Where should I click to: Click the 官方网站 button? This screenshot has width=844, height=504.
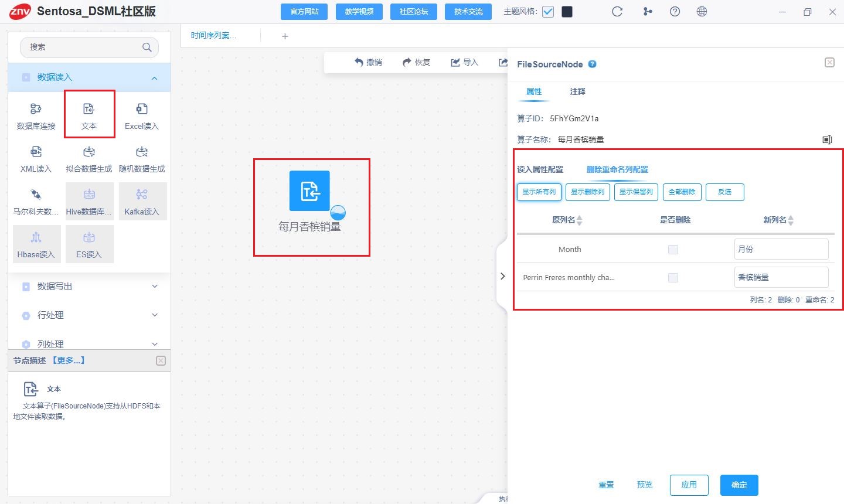[x=305, y=12]
